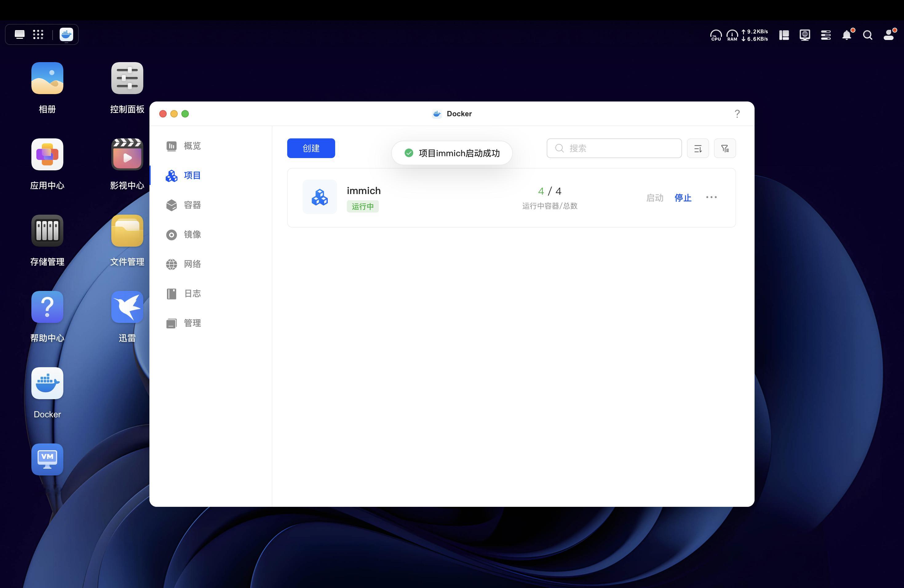Stop the immich project with 停止
904x588 pixels.
tap(683, 197)
